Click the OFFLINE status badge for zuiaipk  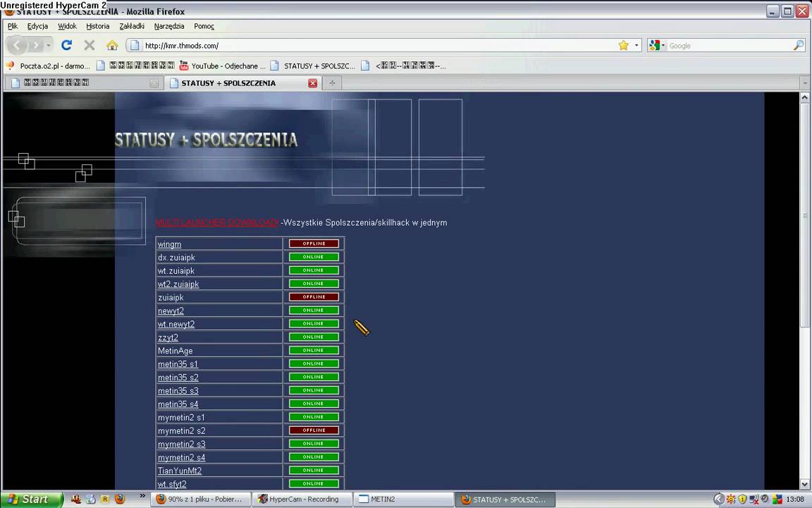314,297
